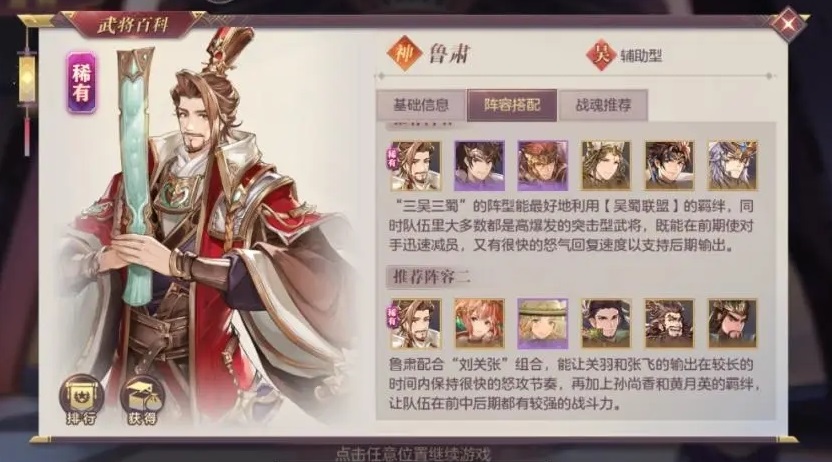
Task: Choose orange-haired heroine in 推荐阵容二
Action: click(479, 324)
